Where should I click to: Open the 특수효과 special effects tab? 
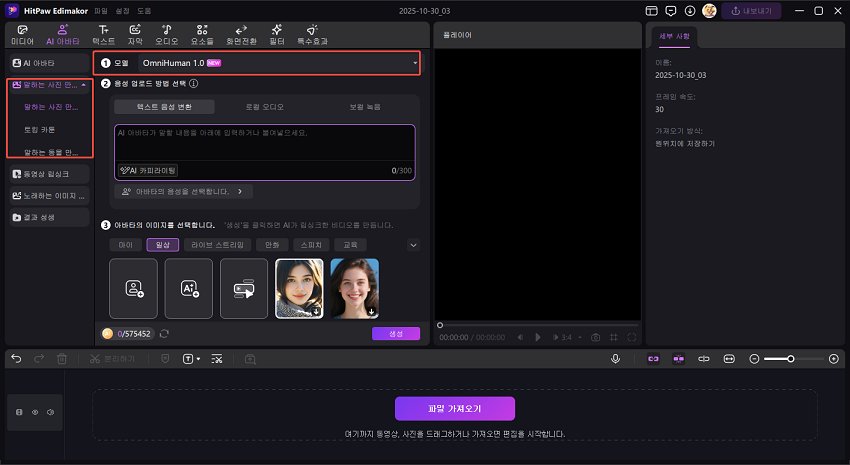click(312, 35)
